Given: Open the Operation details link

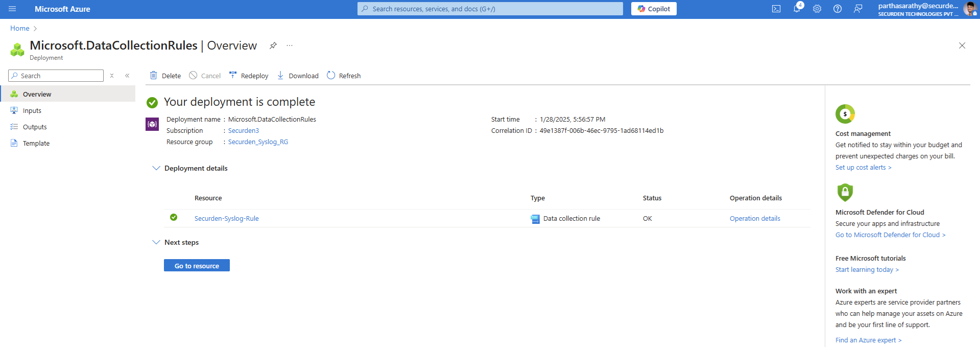Looking at the screenshot, I should click(755, 219).
